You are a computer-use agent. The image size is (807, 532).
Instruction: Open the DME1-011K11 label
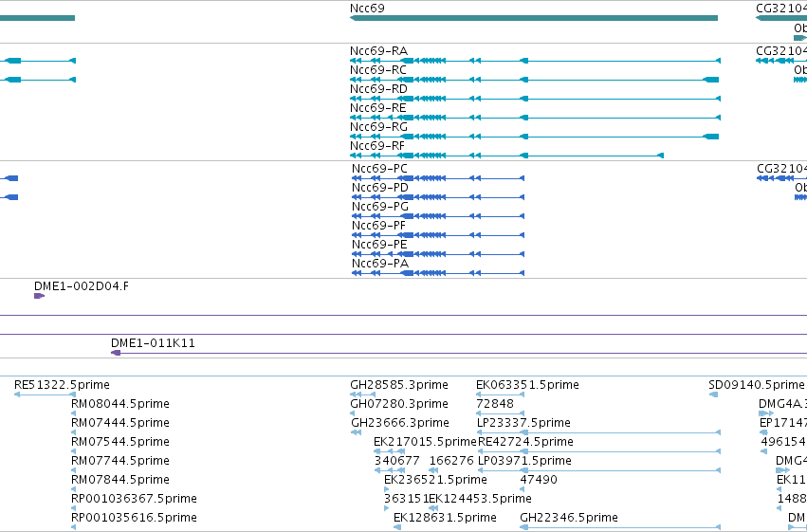[x=153, y=343]
